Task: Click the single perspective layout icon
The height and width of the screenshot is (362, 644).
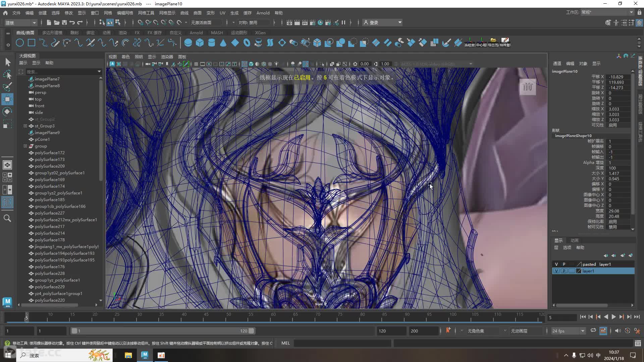Action: 7,165
